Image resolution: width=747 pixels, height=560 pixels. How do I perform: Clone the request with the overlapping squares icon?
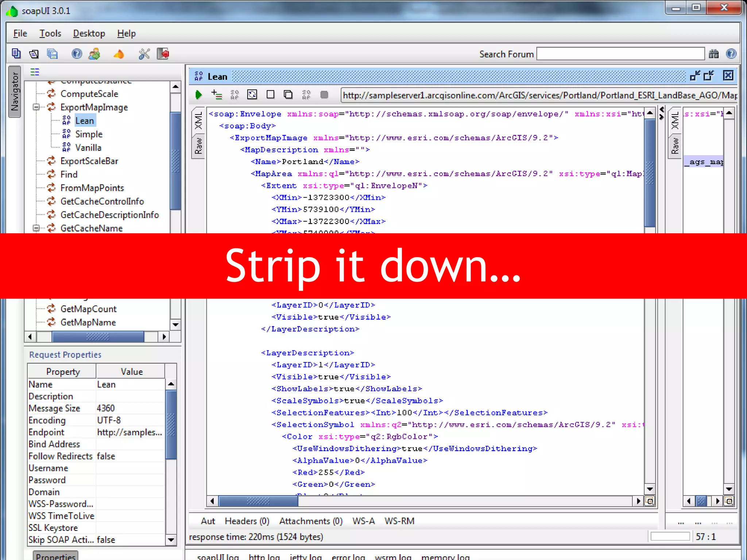tap(288, 95)
